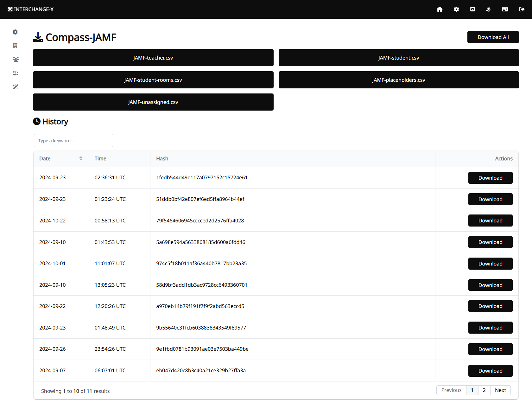
Task: Open sidebar gear settings icon
Action: pyautogui.click(x=15, y=32)
